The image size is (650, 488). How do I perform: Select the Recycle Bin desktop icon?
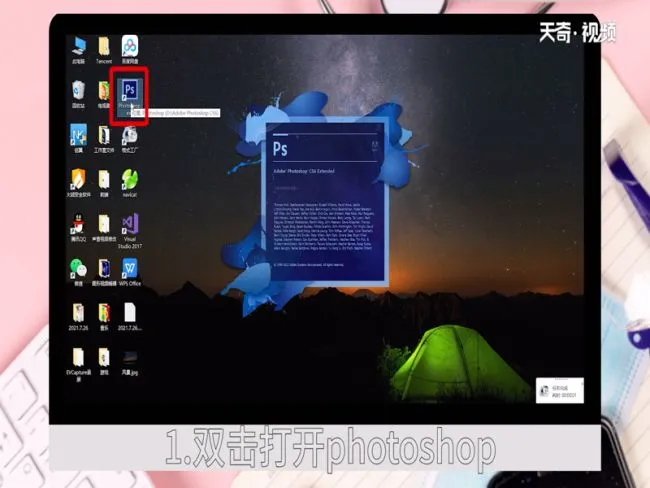(78, 94)
